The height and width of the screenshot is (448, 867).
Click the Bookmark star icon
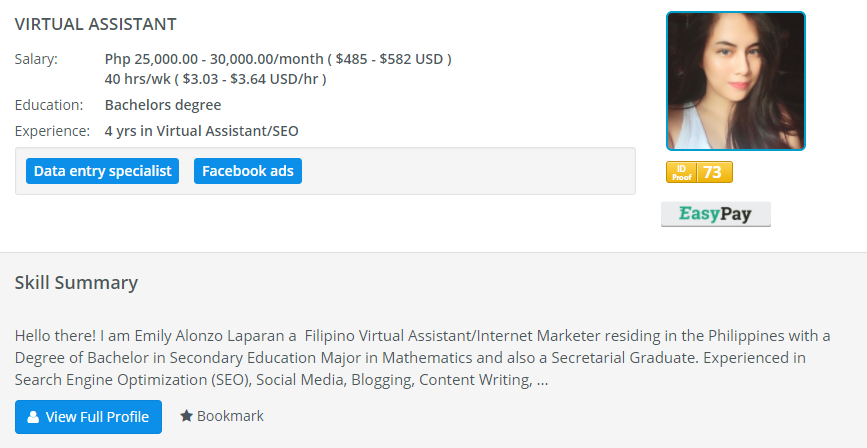(x=186, y=416)
